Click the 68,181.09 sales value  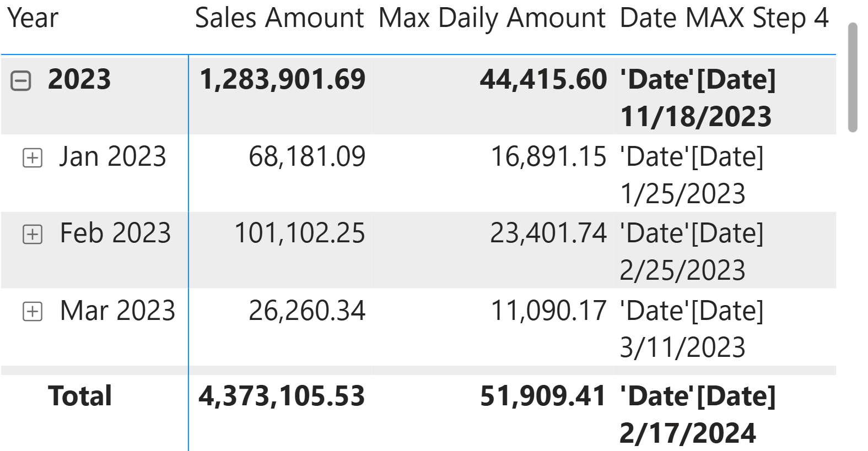307,156
